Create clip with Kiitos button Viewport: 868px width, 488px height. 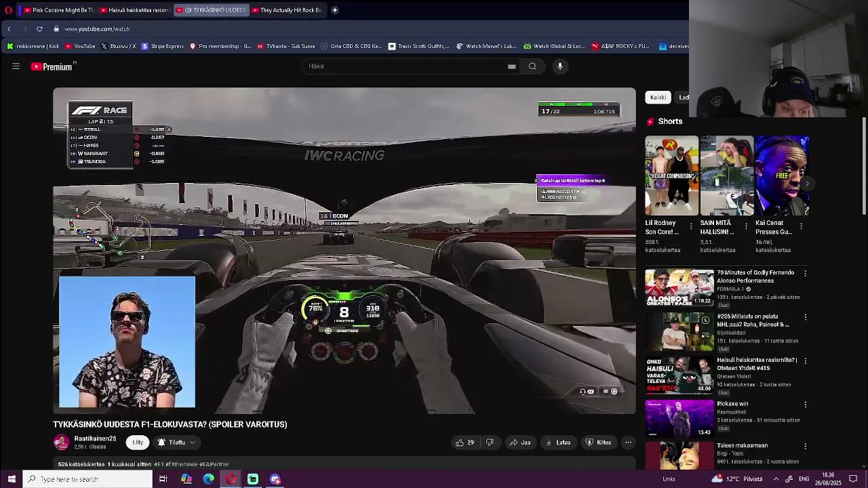(599, 443)
